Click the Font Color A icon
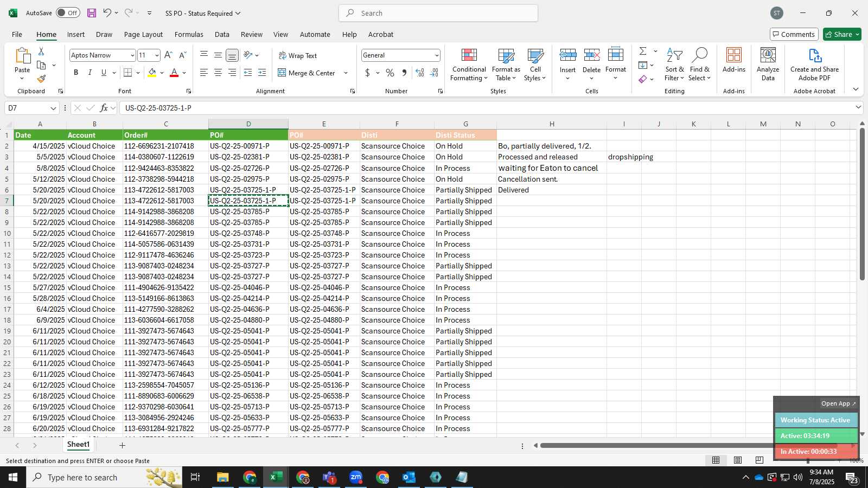Image resolution: width=868 pixels, height=488 pixels. tap(174, 73)
